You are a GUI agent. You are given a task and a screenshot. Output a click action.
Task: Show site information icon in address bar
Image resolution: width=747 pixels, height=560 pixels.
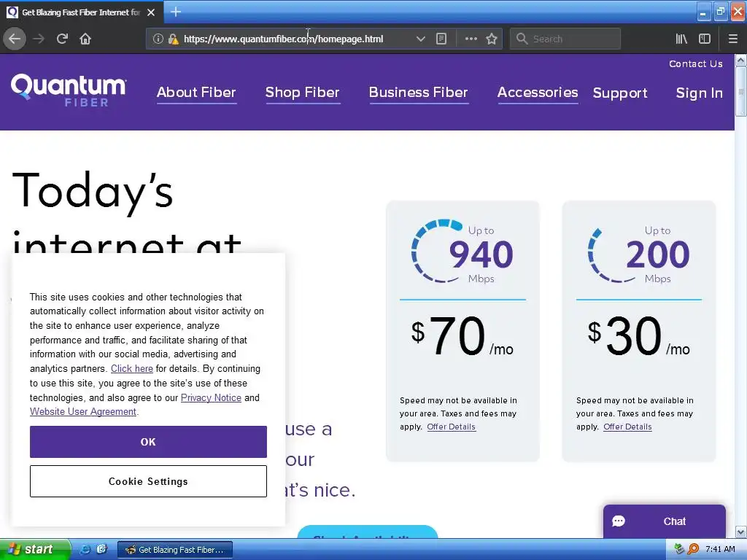point(158,39)
